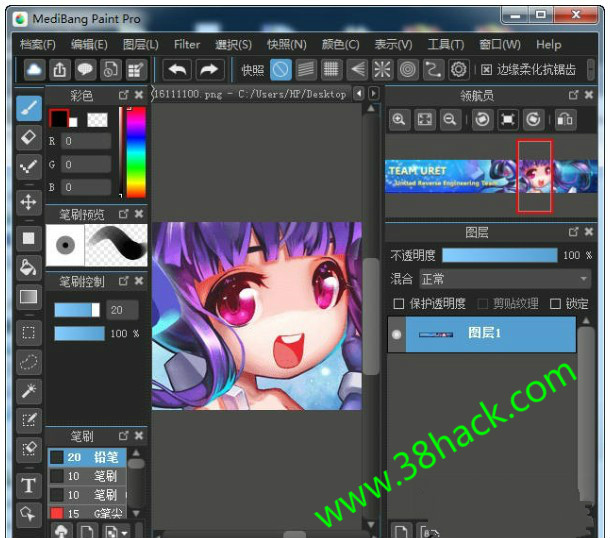Select the Brush tool
Screen dimensions: 611x538
[x=29, y=108]
